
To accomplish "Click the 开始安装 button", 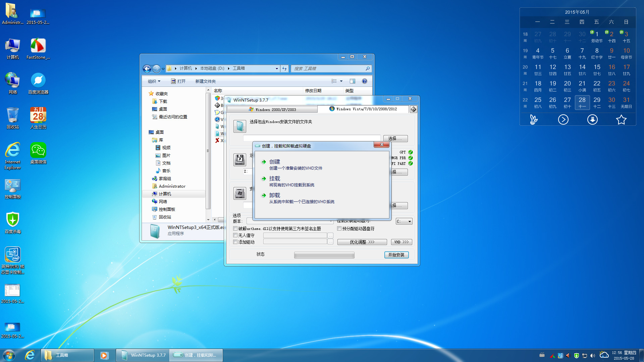I will [x=396, y=255].
